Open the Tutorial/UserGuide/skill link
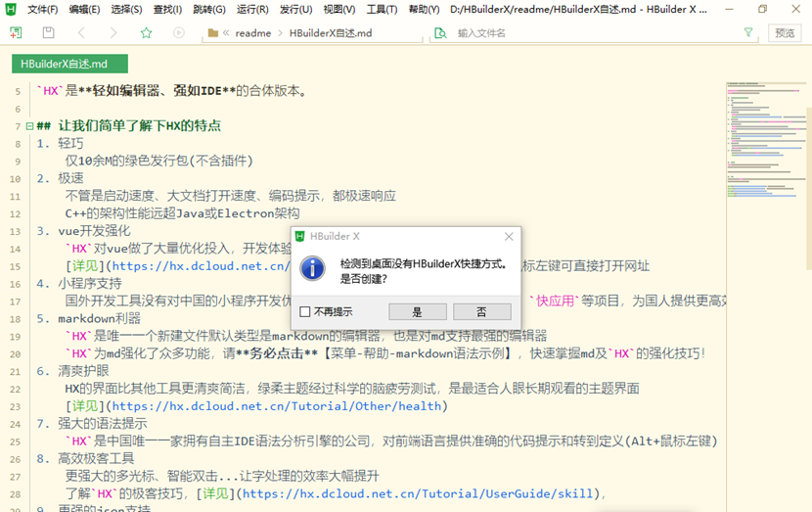 [x=418, y=493]
